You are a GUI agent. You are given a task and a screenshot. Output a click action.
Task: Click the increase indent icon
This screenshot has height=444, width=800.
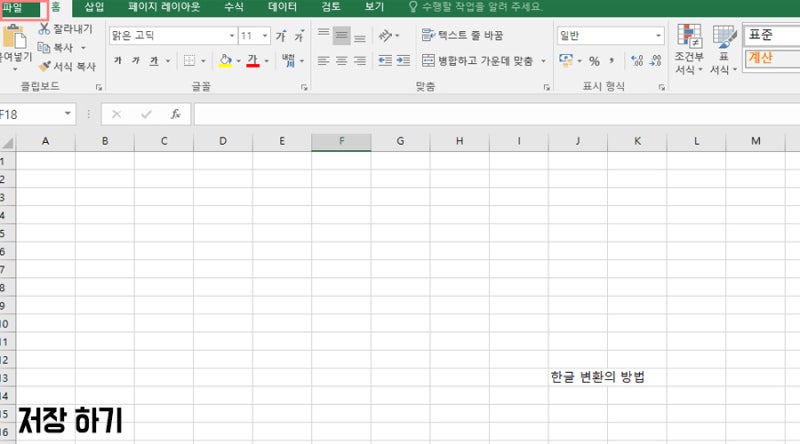403,61
